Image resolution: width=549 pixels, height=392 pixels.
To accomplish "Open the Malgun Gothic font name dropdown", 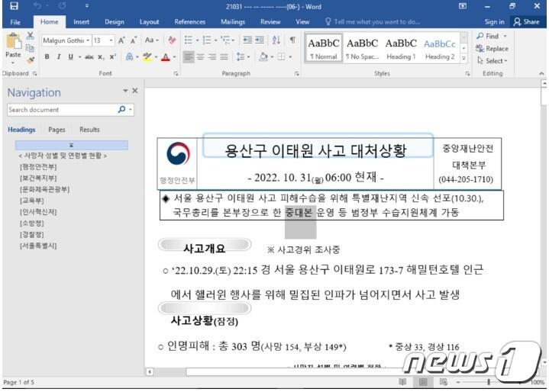I will tap(88, 40).
